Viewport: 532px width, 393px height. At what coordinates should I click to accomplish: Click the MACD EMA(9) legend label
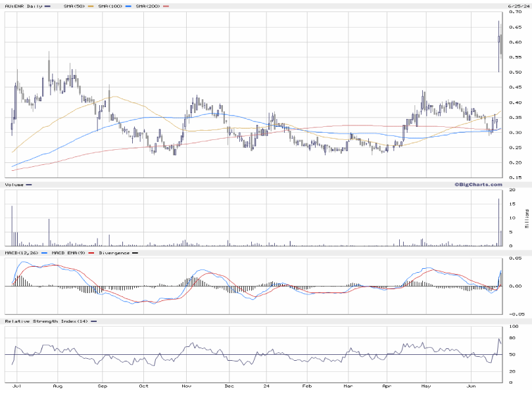(x=70, y=252)
